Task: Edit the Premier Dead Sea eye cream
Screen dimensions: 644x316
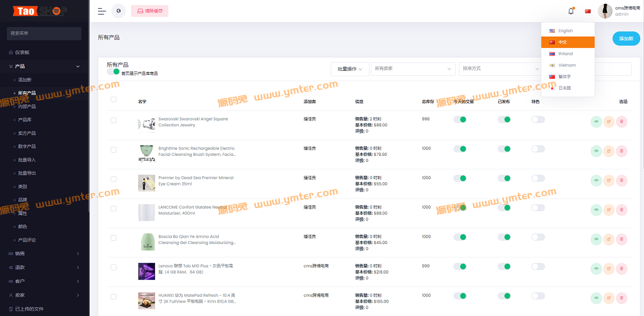Action: [x=609, y=181]
